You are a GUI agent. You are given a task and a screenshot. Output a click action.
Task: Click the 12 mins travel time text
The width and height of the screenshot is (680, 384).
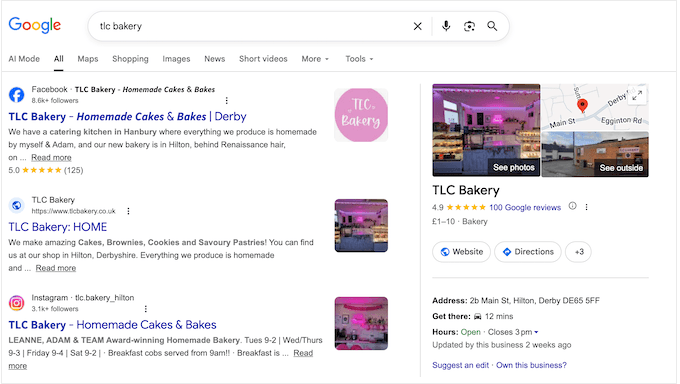[x=499, y=316]
